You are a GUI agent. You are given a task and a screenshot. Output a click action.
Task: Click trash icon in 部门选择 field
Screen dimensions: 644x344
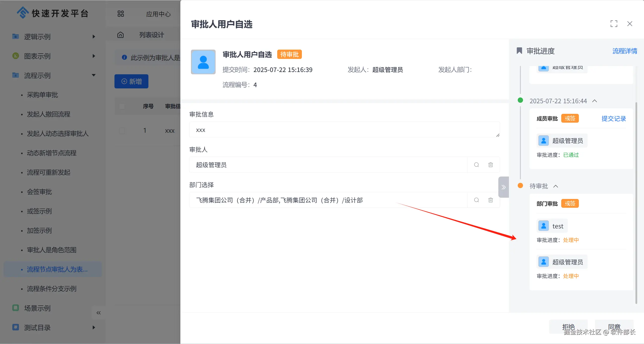pyautogui.click(x=491, y=200)
